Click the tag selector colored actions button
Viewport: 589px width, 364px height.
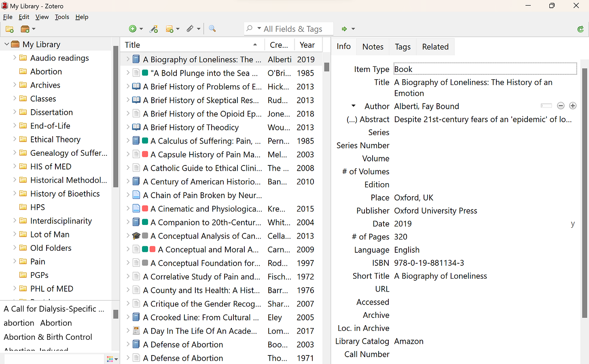click(x=112, y=359)
